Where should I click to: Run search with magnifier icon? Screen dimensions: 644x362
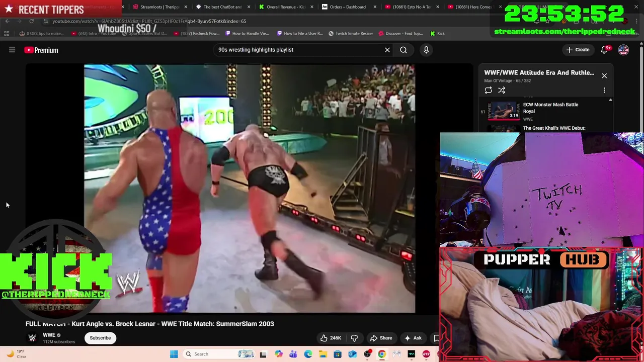404,50
